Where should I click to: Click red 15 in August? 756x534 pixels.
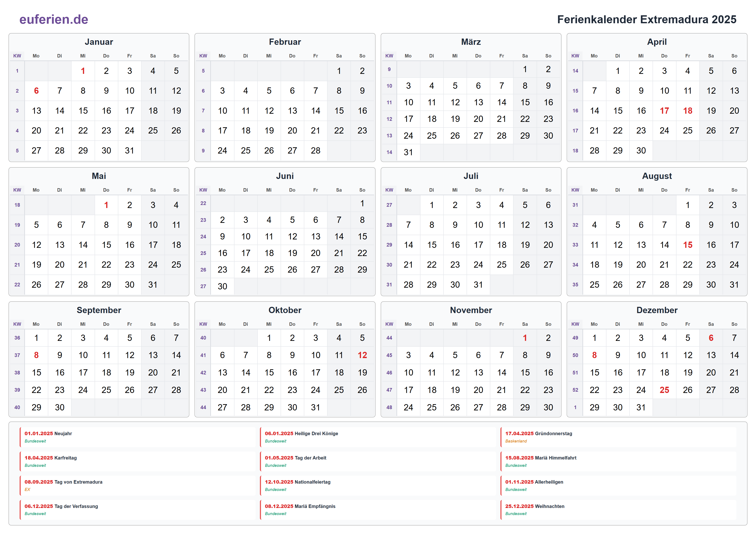(687, 245)
